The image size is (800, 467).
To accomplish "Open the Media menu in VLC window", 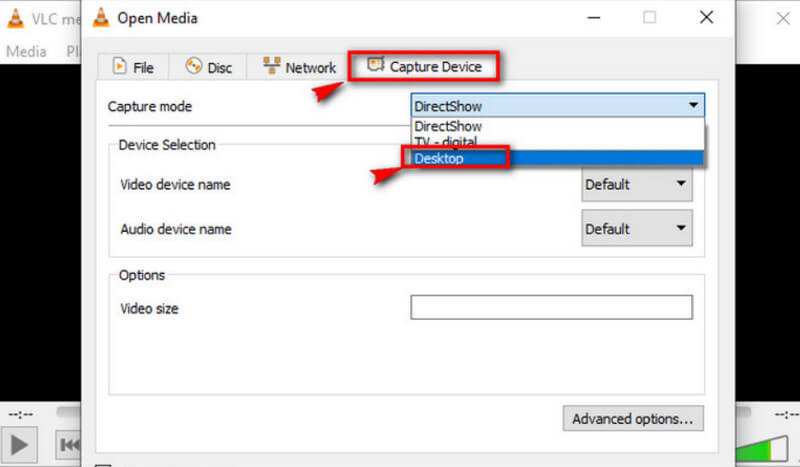I will point(26,51).
